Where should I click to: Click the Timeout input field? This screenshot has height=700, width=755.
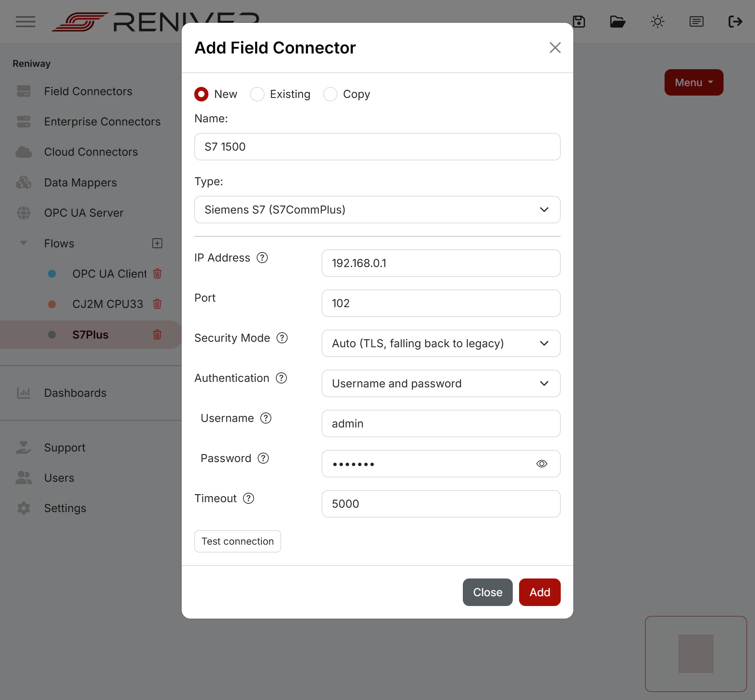441,504
